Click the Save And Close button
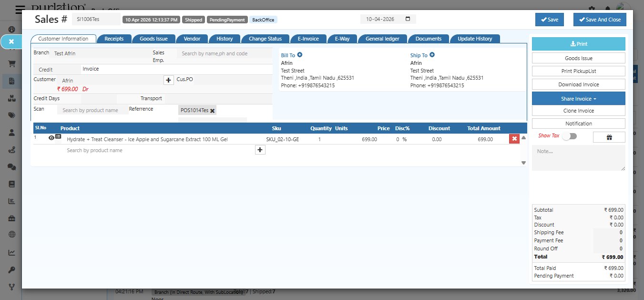Image resolution: width=644 pixels, height=300 pixels. click(x=600, y=20)
